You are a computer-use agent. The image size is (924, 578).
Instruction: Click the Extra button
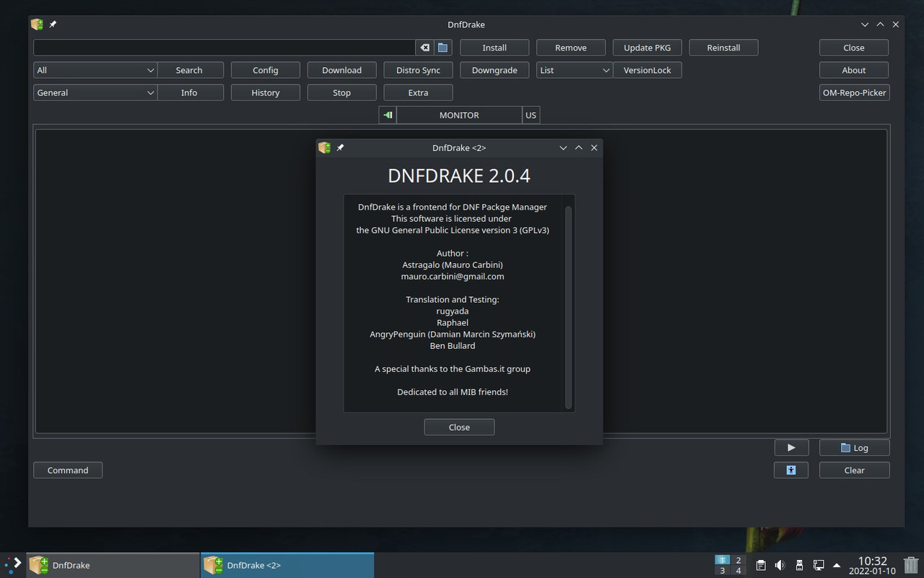tap(419, 92)
